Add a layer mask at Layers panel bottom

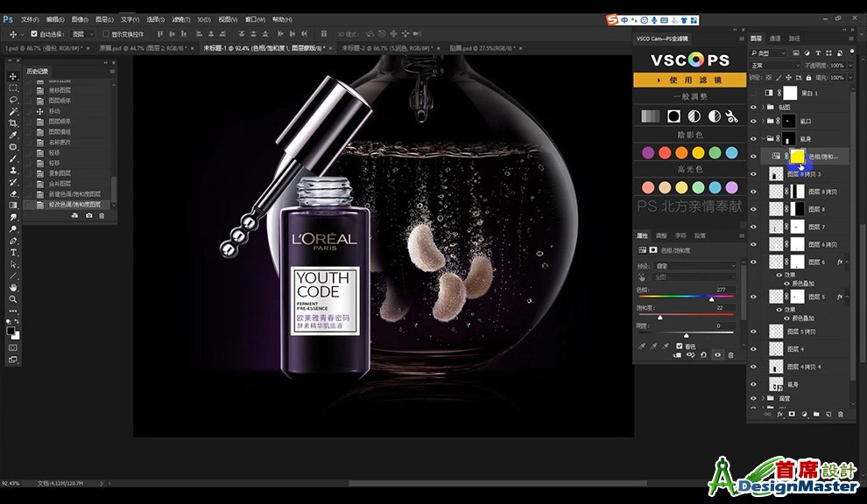click(x=792, y=414)
